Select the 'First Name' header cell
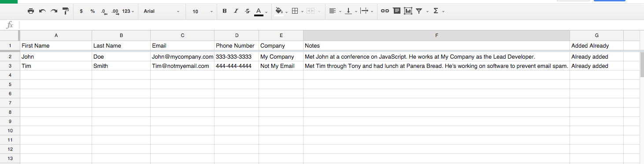The width and height of the screenshot is (644, 164). pos(56,45)
